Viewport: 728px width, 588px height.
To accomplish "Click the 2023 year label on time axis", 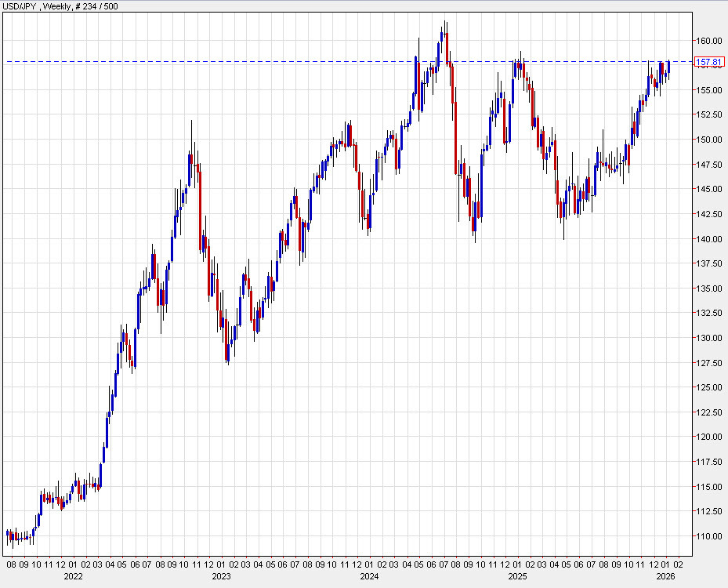I will point(221,575).
